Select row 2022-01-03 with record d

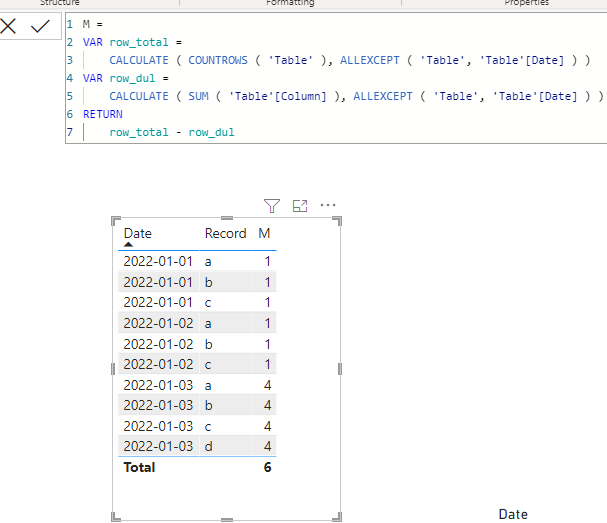(x=197, y=446)
